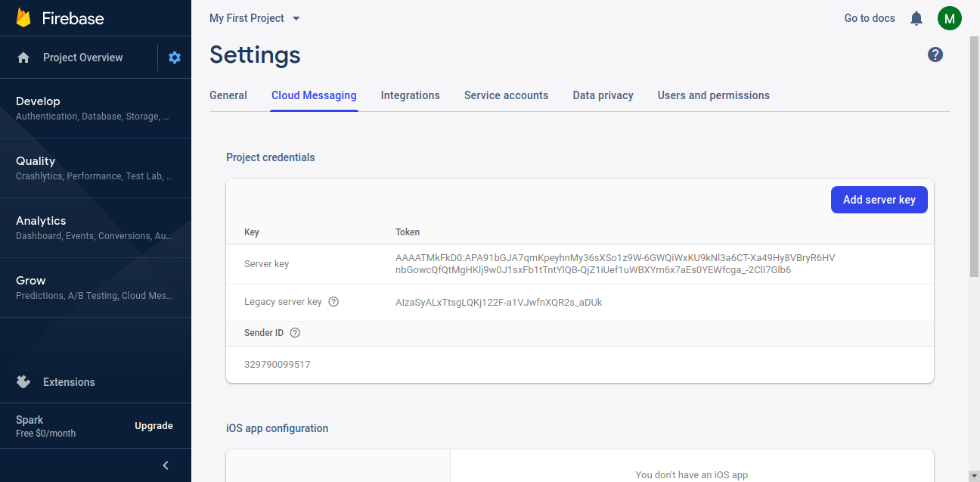Open the Go to docs link
The height and width of the screenshot is (482, 980).
click(x=870, y=18)
